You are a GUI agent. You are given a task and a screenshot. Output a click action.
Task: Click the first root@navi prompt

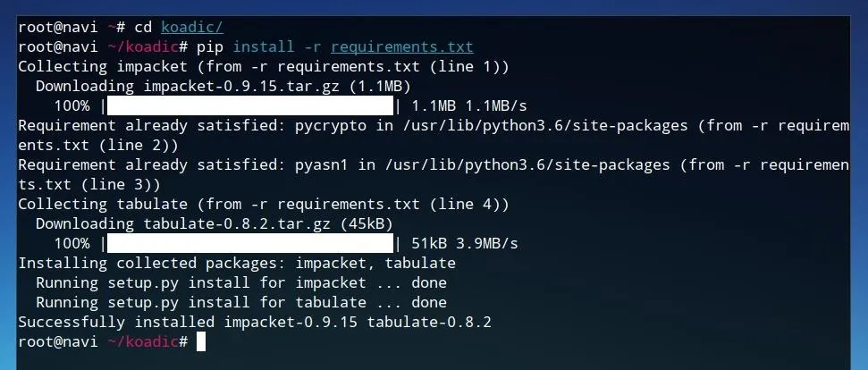(x=57, y=27)
